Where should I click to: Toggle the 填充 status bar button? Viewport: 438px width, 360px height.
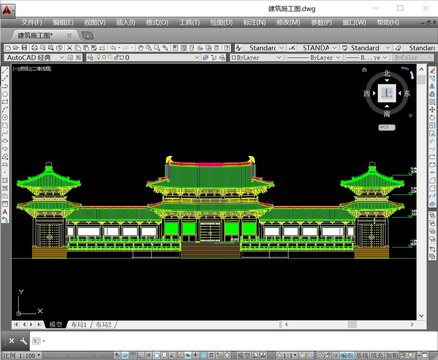[x=377, y=356]
